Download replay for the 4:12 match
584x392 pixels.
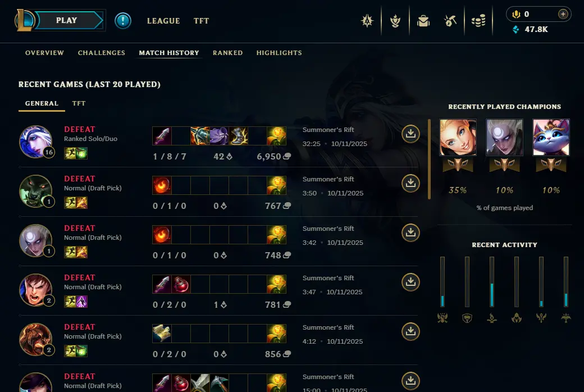pyautogui.click(x=410, y=332)
